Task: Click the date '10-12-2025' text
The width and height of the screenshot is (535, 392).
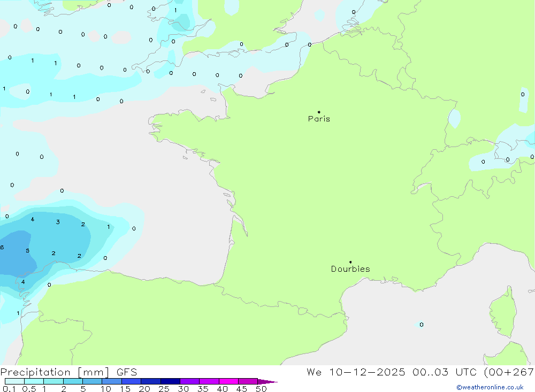Action: (x=367, y=372)
